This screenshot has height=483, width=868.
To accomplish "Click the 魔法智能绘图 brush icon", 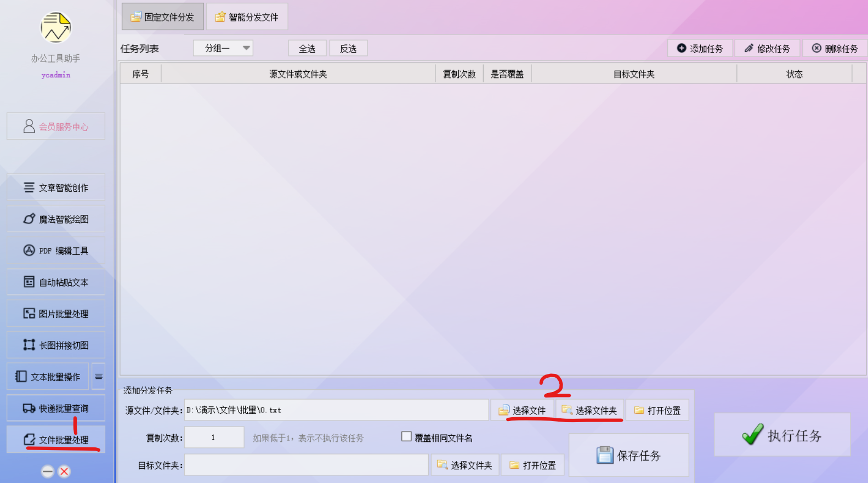I will coord(29,219).
